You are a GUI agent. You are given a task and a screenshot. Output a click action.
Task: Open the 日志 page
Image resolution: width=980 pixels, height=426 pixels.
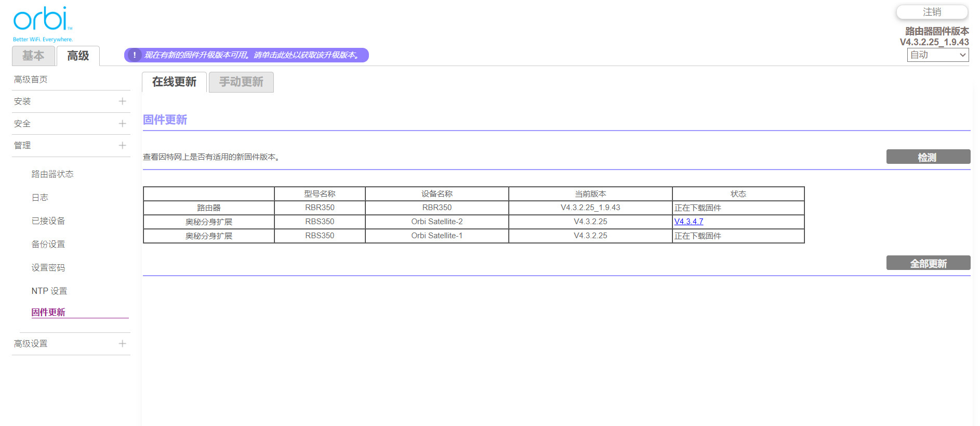(40, 198)
